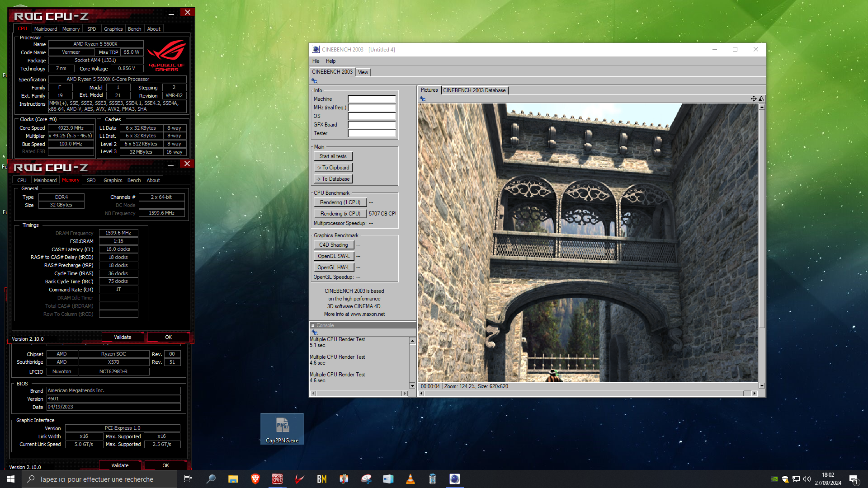Click the MHz (real freq.) input field

point(372,108)
